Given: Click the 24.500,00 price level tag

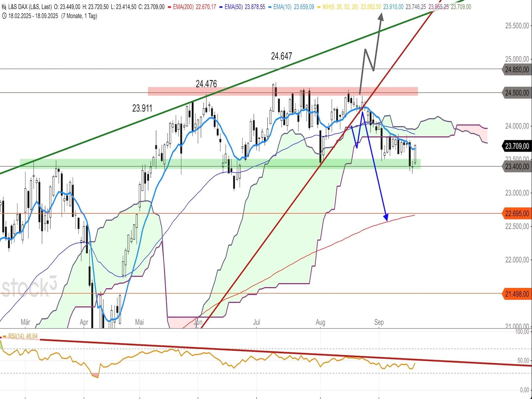Looking at the screenshot, I should (x=516, y=93).
